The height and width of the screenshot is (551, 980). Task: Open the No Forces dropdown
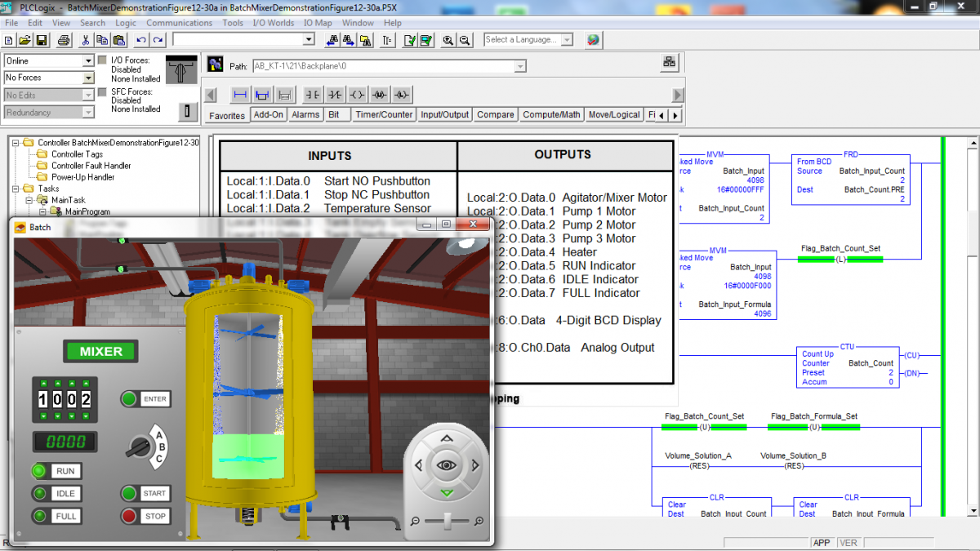tap(88, 78)
